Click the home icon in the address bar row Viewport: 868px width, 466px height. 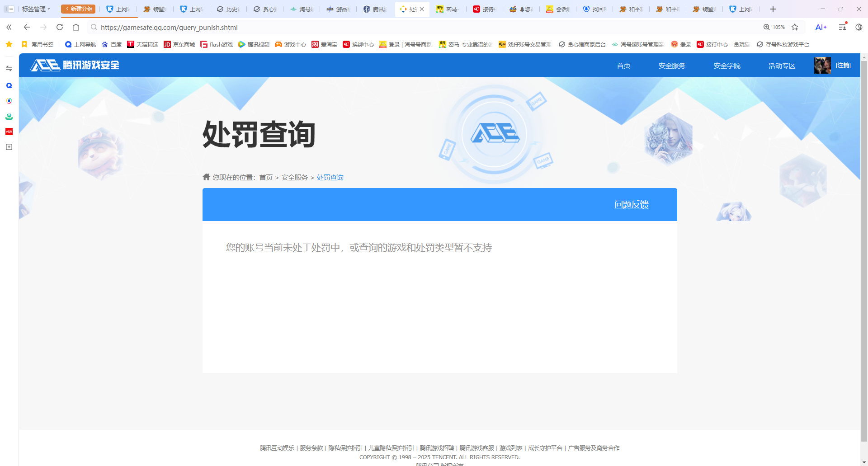pos(76,28)
